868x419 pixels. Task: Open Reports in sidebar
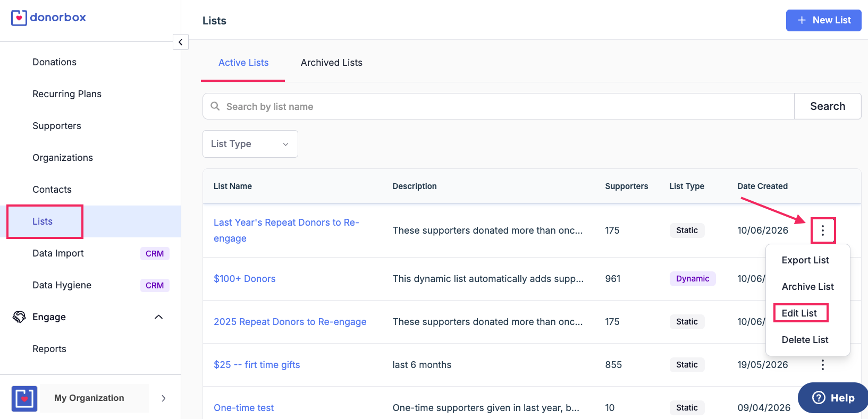49,349
